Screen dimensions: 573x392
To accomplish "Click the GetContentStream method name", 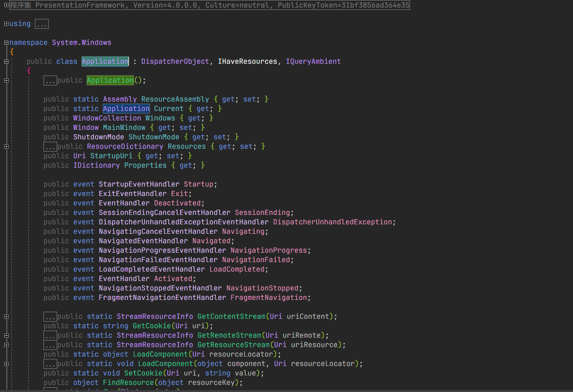I will pos(231,316).
